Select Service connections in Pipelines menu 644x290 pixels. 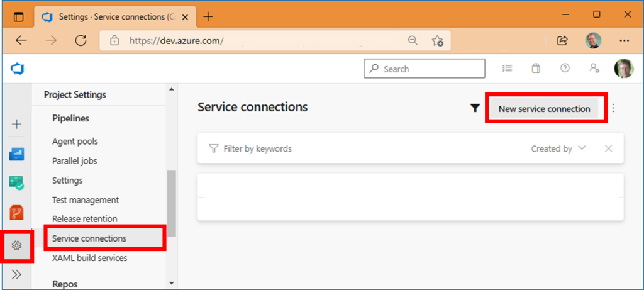pyautogui.click(x=89, y=238)
